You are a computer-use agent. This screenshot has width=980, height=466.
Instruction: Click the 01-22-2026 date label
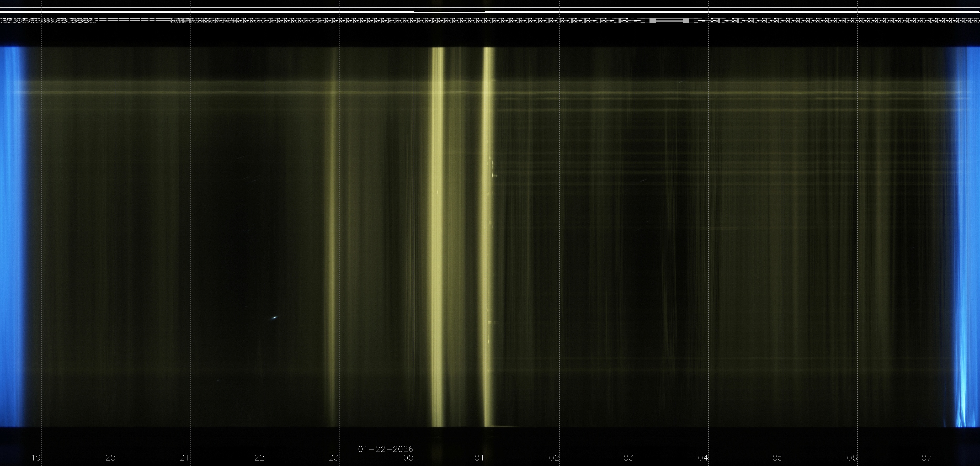385,449
